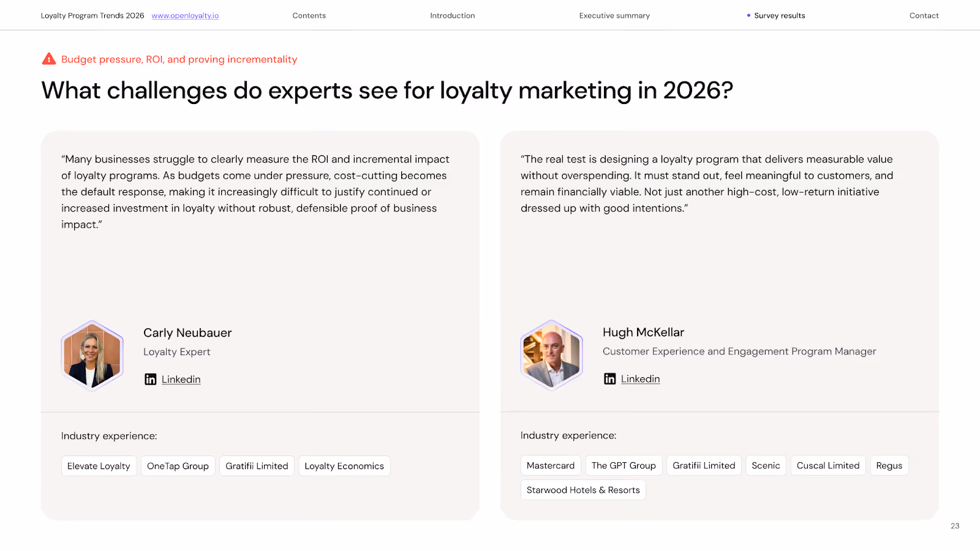Click Industry experience label in Hugh's card
Viewport: 980px width, 551px height.
[568, 435]
